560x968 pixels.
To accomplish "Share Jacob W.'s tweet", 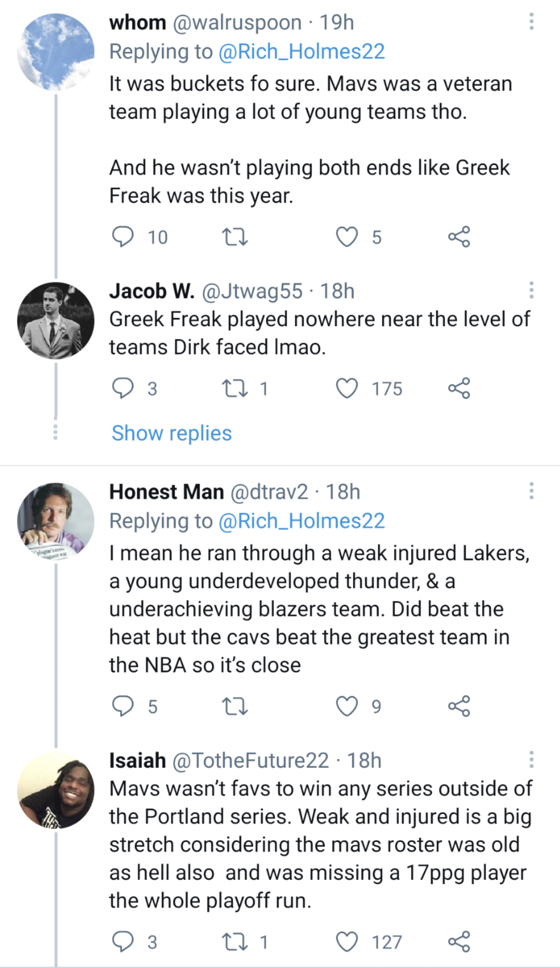I will point(459,389).
